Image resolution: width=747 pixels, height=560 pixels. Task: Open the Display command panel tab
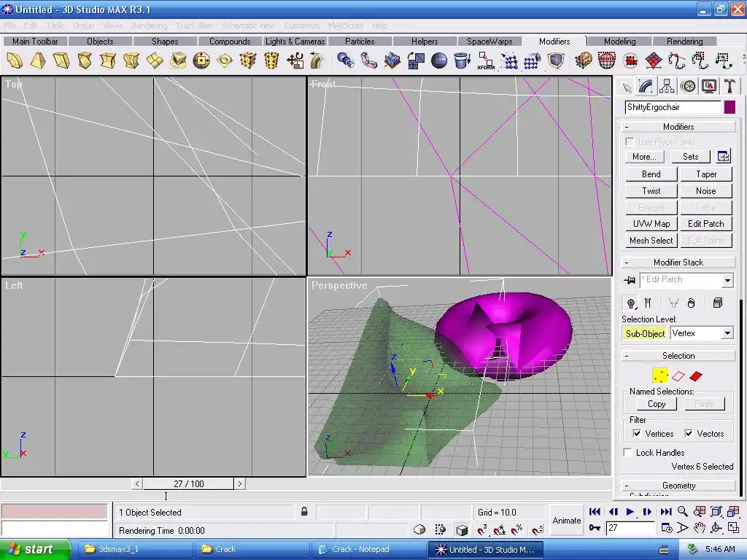pos(709,86)
